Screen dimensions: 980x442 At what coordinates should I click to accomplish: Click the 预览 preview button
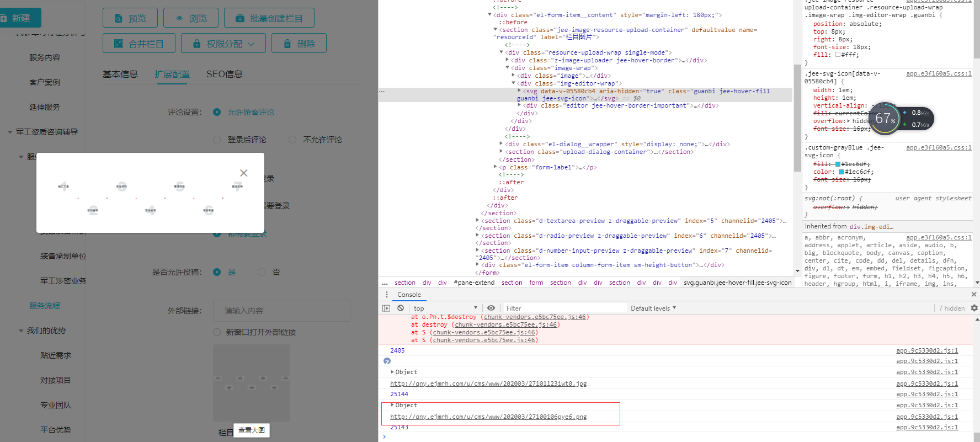130,18
